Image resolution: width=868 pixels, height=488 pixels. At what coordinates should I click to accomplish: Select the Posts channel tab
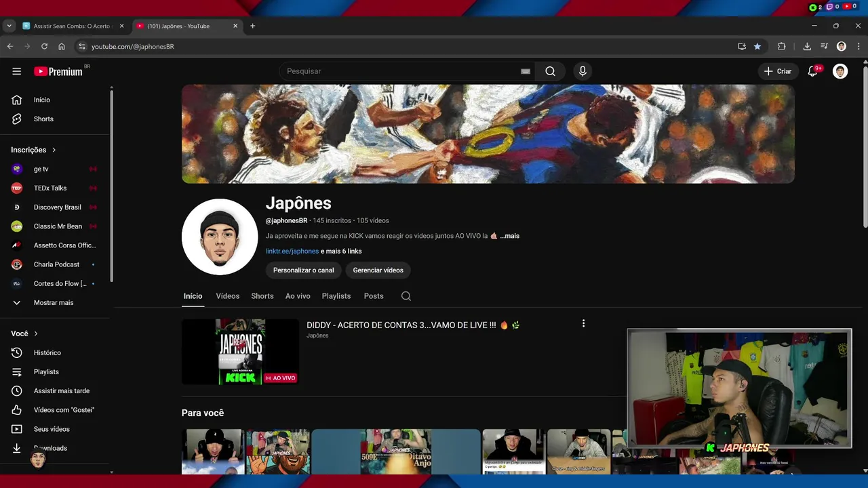point(374,296)
